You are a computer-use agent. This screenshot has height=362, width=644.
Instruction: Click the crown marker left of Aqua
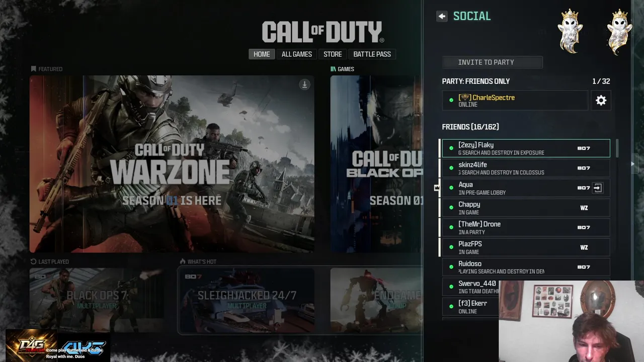[x=437, y=188]
